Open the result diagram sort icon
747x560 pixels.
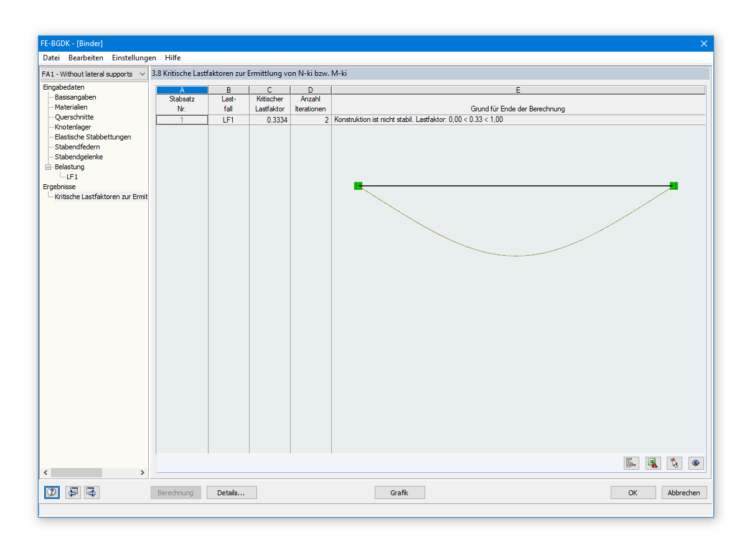[631, 463]
